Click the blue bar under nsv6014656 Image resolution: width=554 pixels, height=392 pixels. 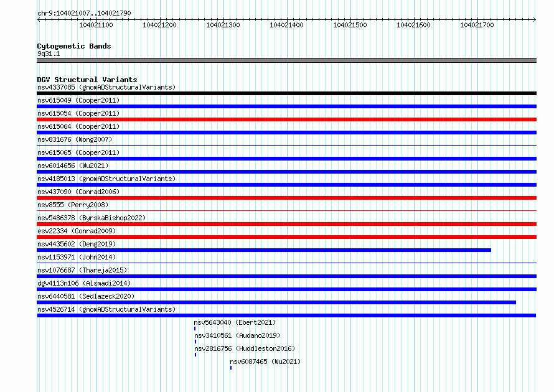tap(286, 172)
